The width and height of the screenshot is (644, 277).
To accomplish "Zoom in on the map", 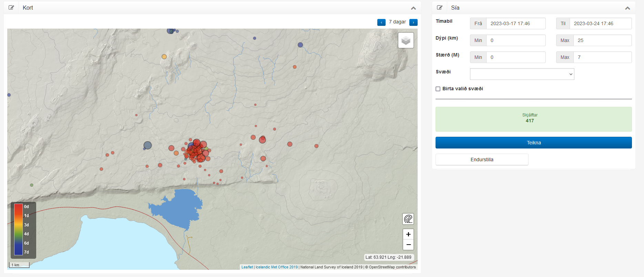I will tap(408, 234).
